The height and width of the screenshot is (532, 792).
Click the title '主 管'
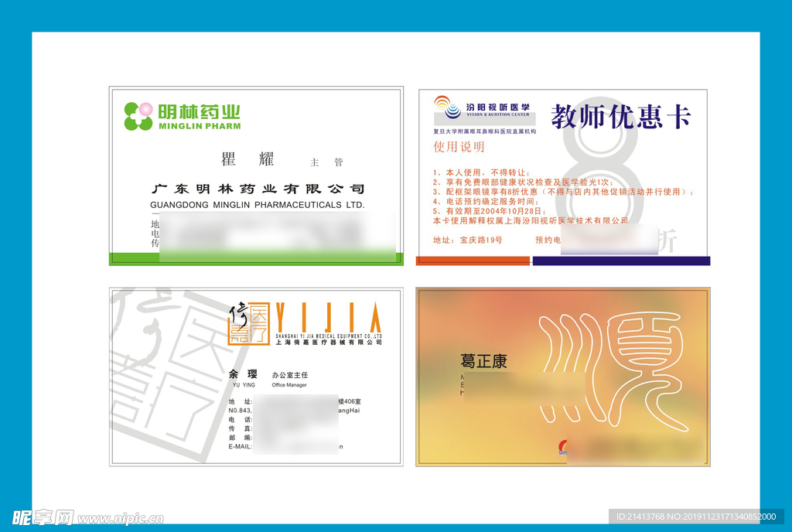[326, 162]
